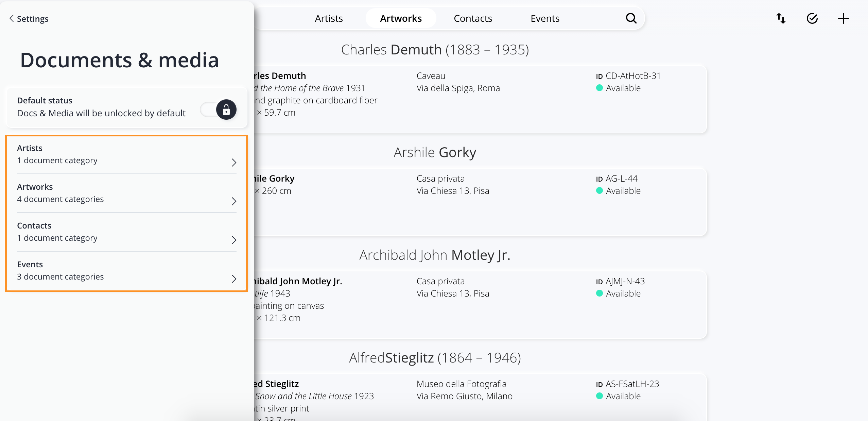Screen dimensions: 868x421
Task: Open the Artists document categories row
Action: 126,155
